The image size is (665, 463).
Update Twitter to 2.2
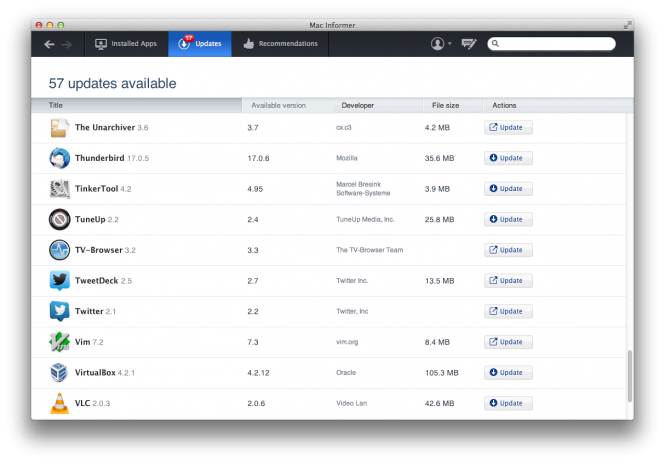click(508, 311)
